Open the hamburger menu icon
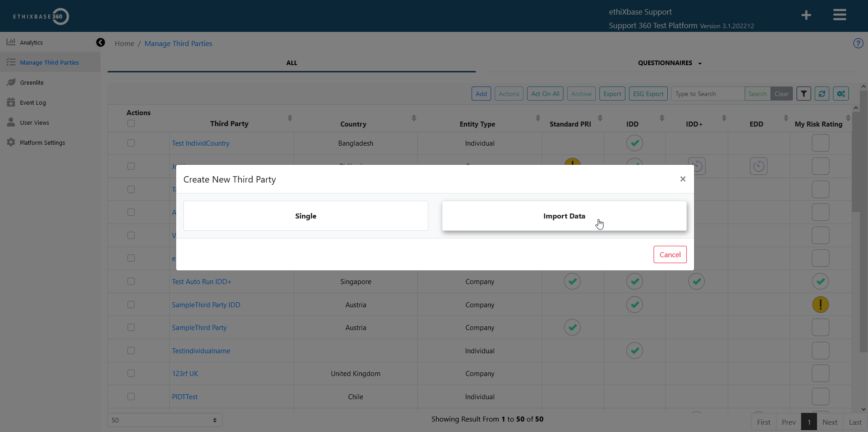The height and width of the screenshot is (432, 868). tap(840, 14)
